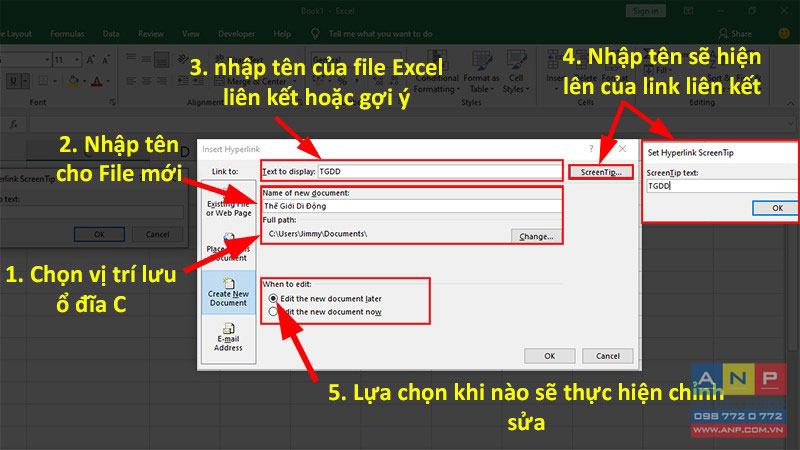Select Middle Align in Alignment group
Image resolution: width=800 pixels, height=450 pixels.
[x=146, y=60]
